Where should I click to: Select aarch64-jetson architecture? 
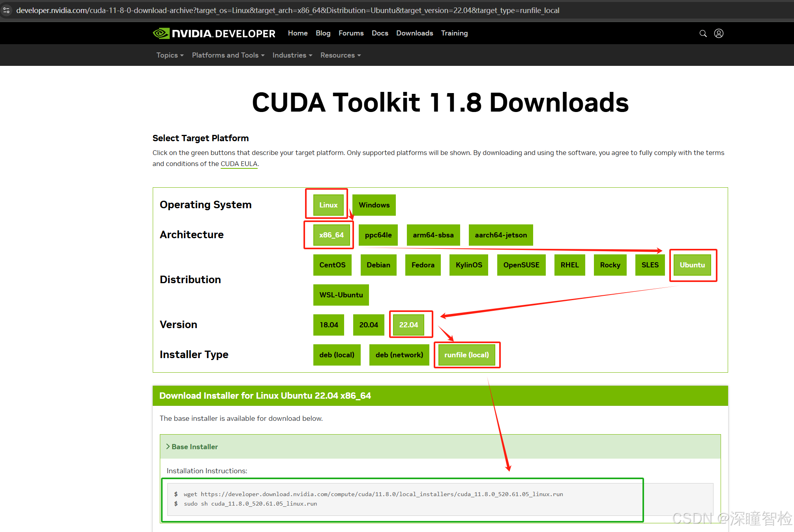point(501,235)
